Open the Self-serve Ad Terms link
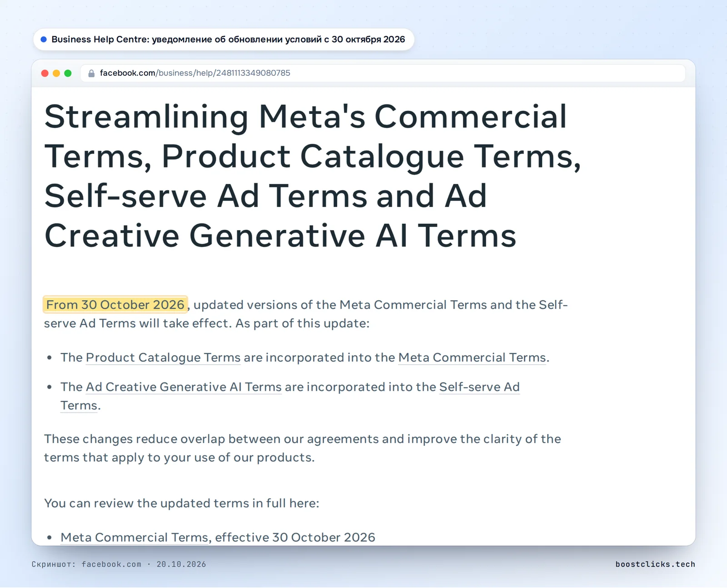This screenshot has width=727, height=588. pyautogui.click(x=479, y=387)
